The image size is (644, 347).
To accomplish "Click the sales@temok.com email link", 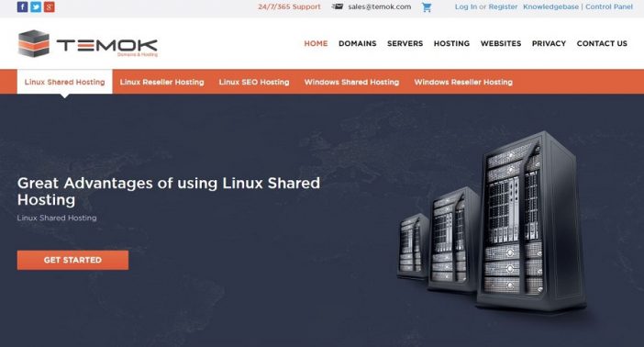I will point(380,6).
